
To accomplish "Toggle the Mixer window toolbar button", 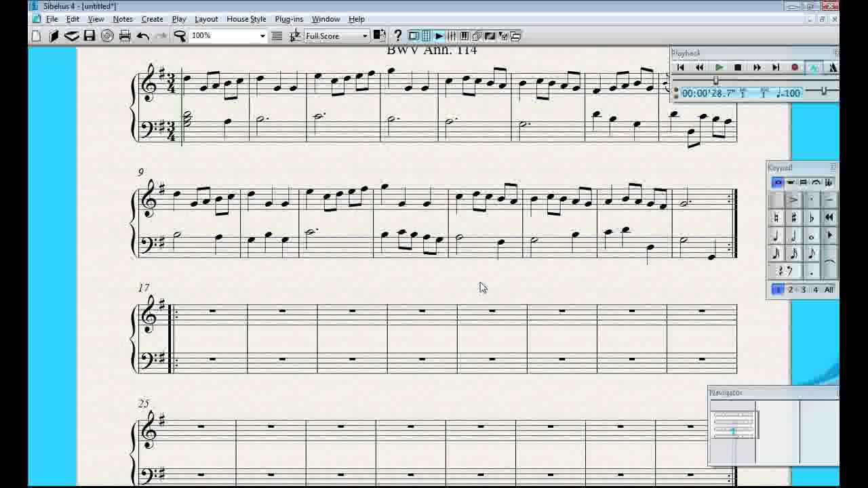I will pos(452,36).
